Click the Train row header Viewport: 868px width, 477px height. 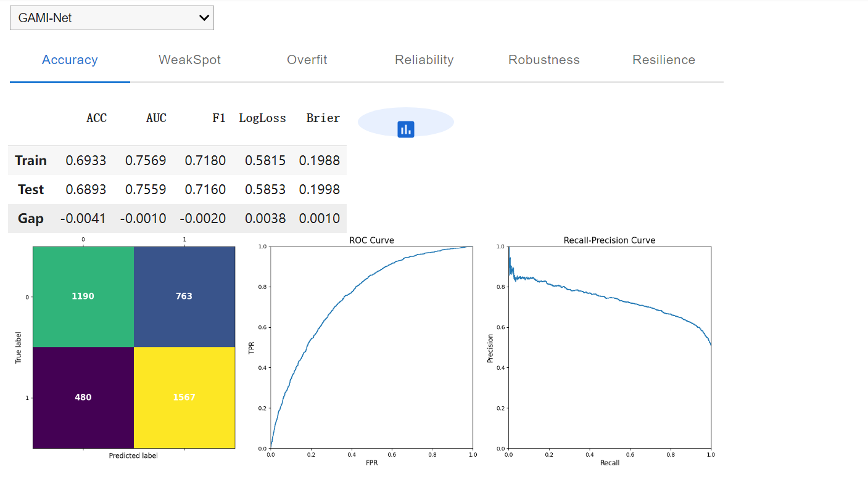pyautogui.click(x=31, y=161)
